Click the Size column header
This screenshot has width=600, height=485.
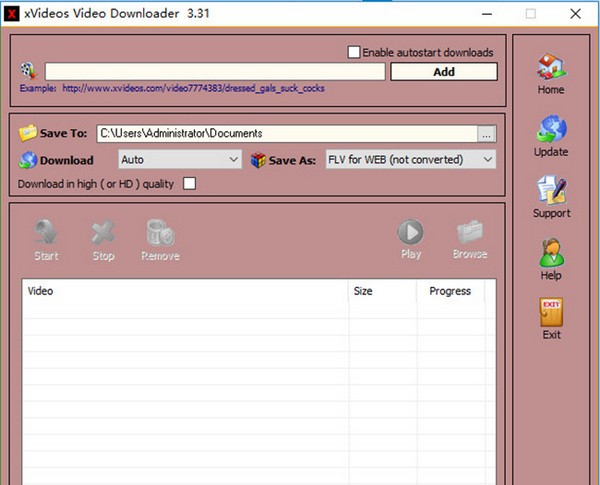pos(382,291)
